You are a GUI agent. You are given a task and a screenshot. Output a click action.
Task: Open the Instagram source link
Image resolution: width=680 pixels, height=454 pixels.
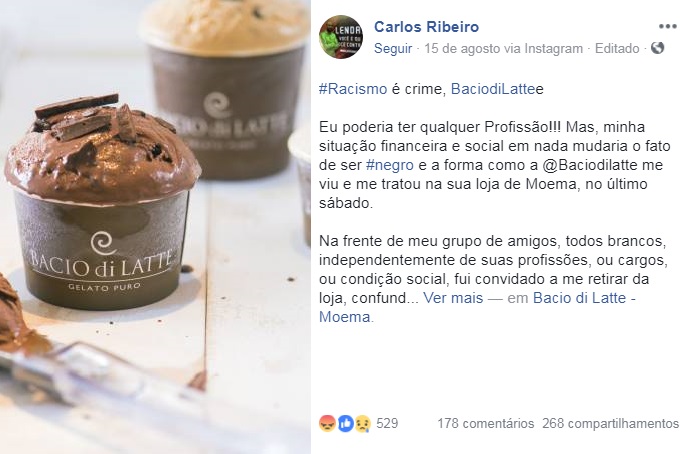(553, 49)
